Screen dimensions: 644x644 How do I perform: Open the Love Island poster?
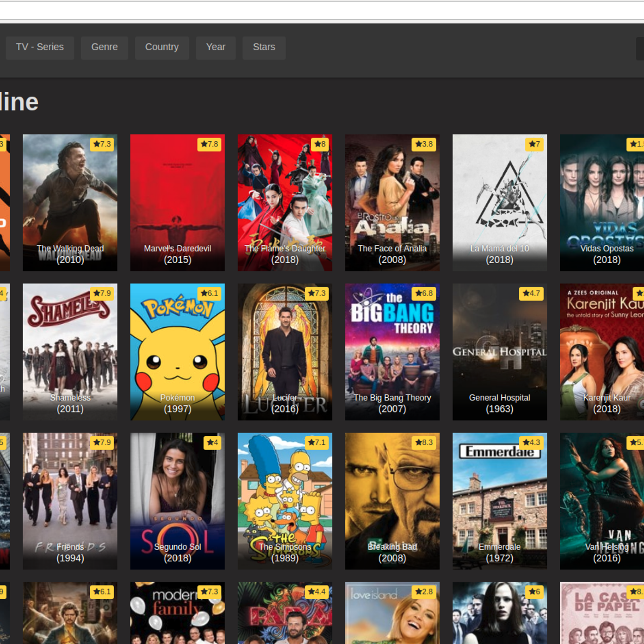pos(392,613)
